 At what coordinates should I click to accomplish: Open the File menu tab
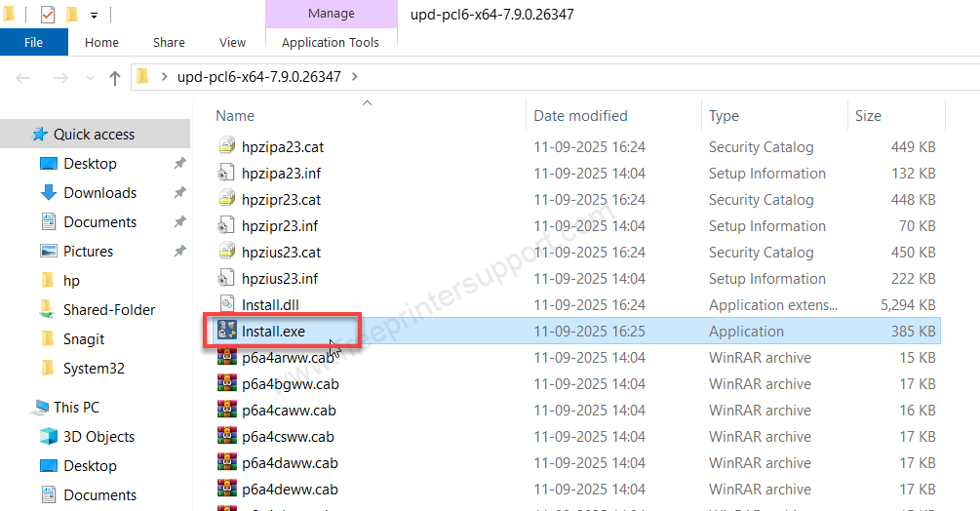point(33,42)
